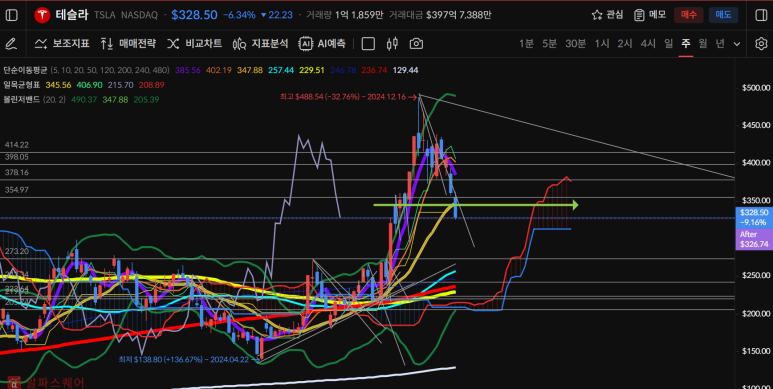Click the $500.00 price axis label
Viewport: 773px width, 389px height.
pos(756,88)
